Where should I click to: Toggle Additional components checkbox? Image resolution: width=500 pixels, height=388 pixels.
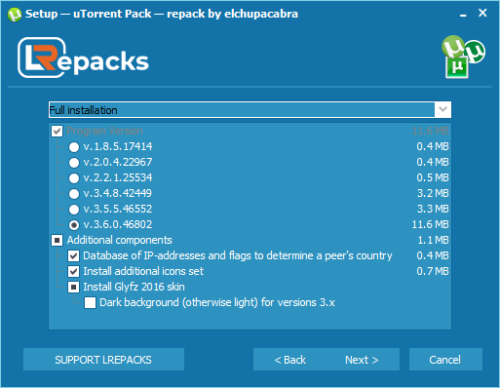57,240
